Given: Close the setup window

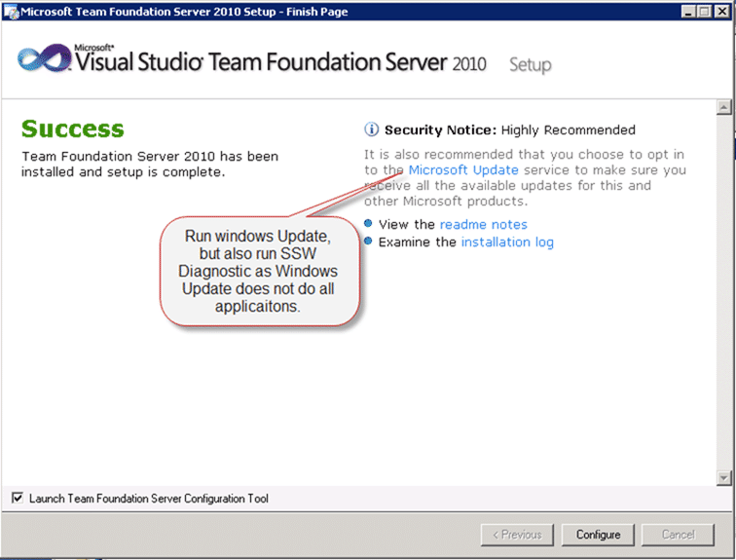Looking at the screenshot, I should click(x=721, y=12).
